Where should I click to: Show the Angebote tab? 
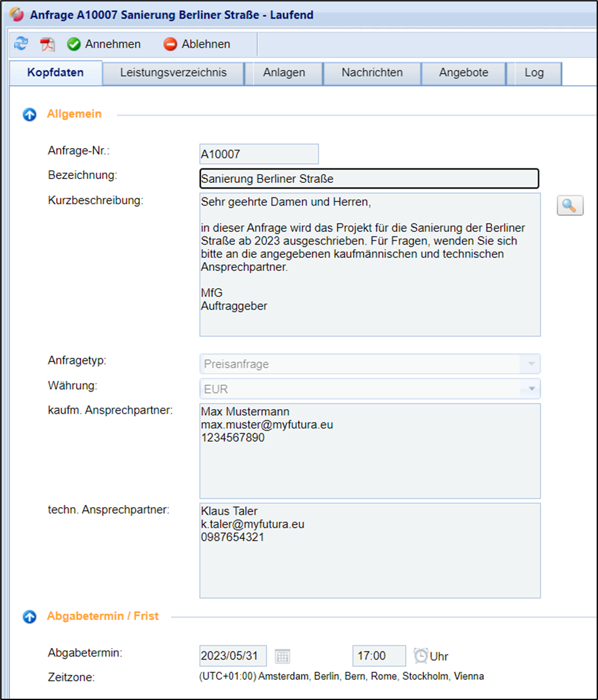click(464, 73)
